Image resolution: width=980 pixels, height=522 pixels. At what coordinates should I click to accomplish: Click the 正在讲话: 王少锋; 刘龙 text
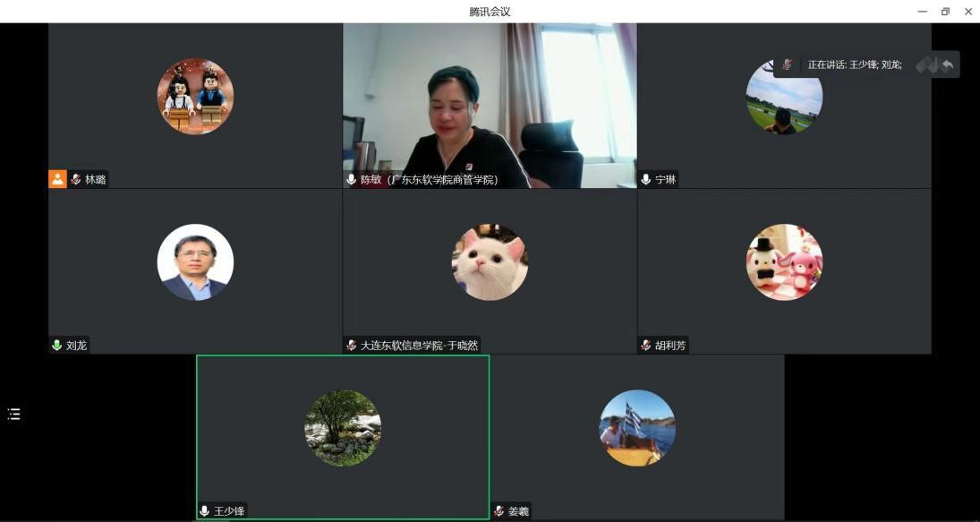(855, 64)
